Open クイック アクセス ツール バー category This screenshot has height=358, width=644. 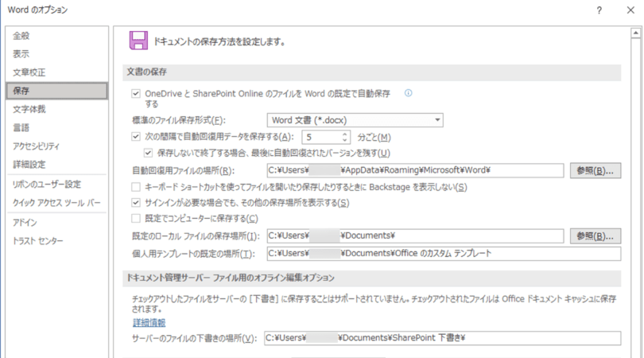(x=56, y=203)
